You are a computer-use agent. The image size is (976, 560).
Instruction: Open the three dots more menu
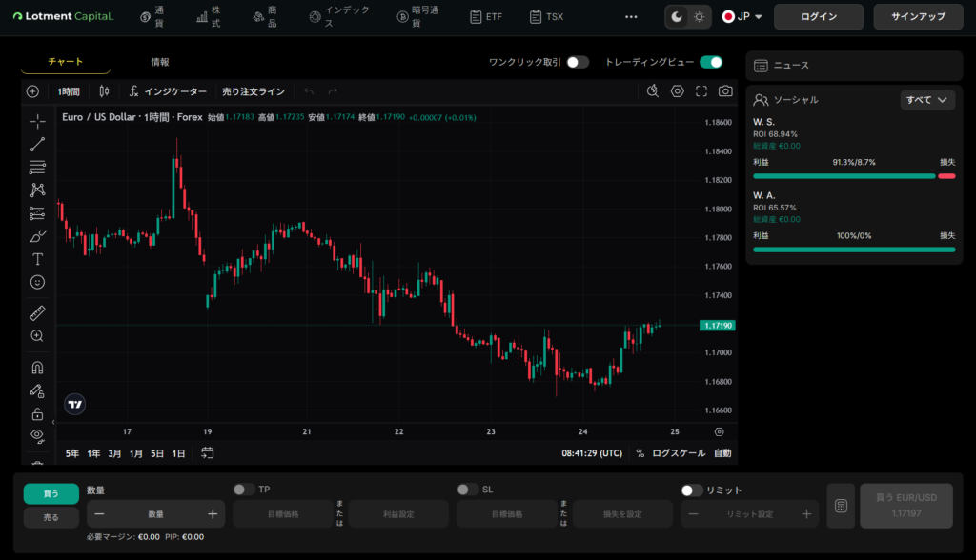[x=631, y=17]
